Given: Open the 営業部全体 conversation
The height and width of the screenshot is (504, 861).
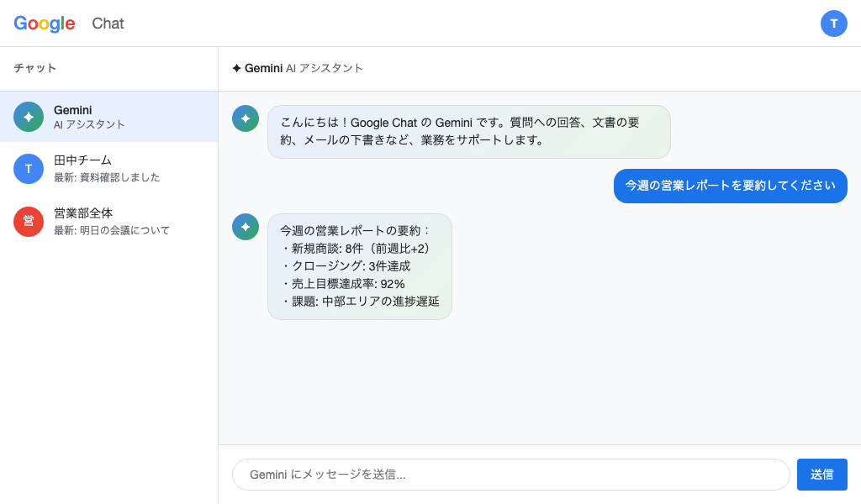Looking at the screenshot, I should point(109,222).
